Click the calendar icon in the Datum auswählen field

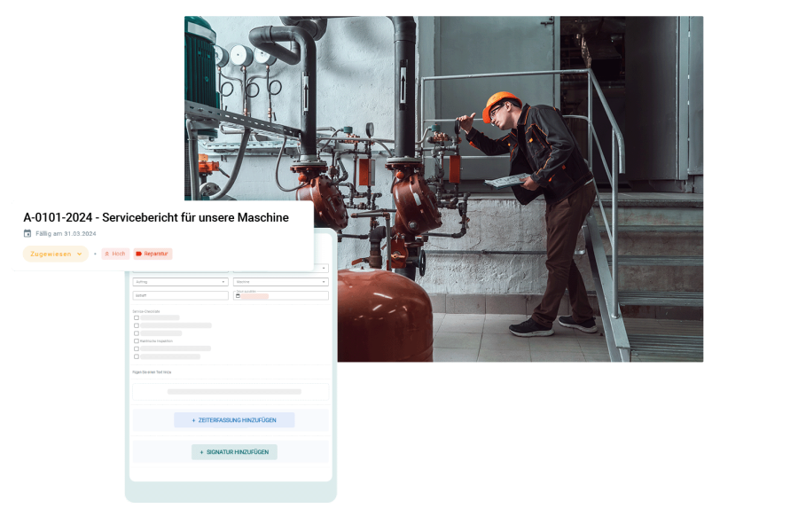click(238, 296)
